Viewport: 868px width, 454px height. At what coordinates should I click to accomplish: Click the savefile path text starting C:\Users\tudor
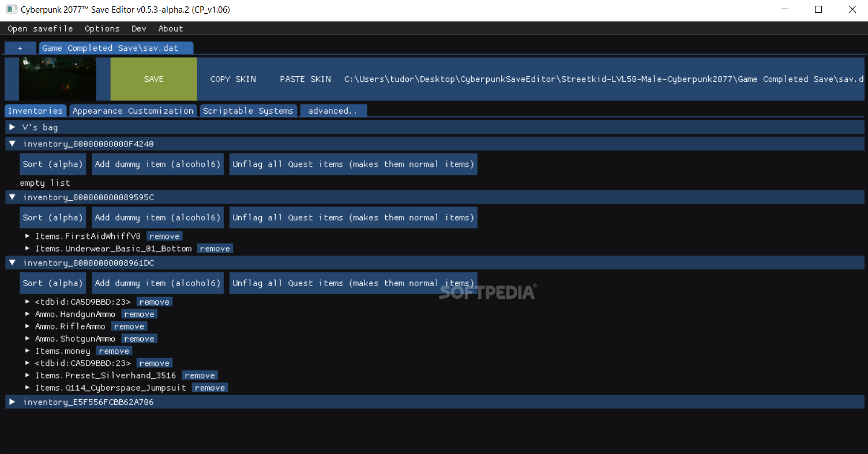(604, 79)
